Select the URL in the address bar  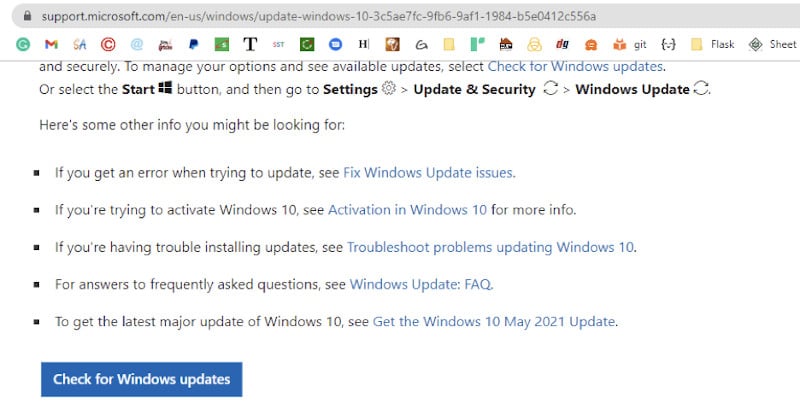(319, 16)
